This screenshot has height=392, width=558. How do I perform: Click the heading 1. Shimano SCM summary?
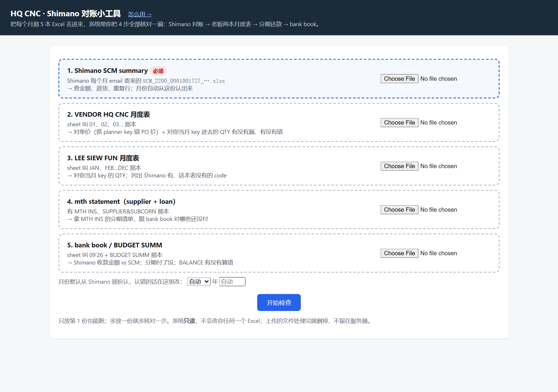(x=108, y=71)
